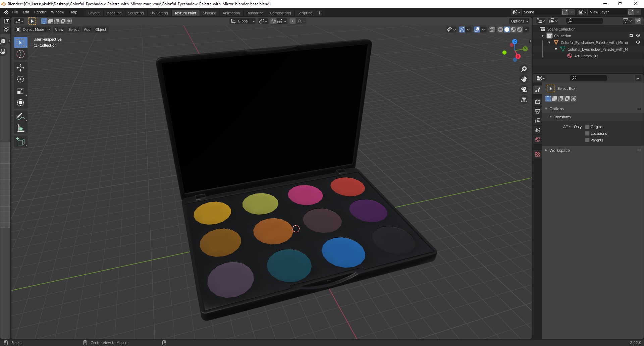Click the viewport zoom magnifier icon
The width and height of the screenshot is (644, 346).
(524, 69)
